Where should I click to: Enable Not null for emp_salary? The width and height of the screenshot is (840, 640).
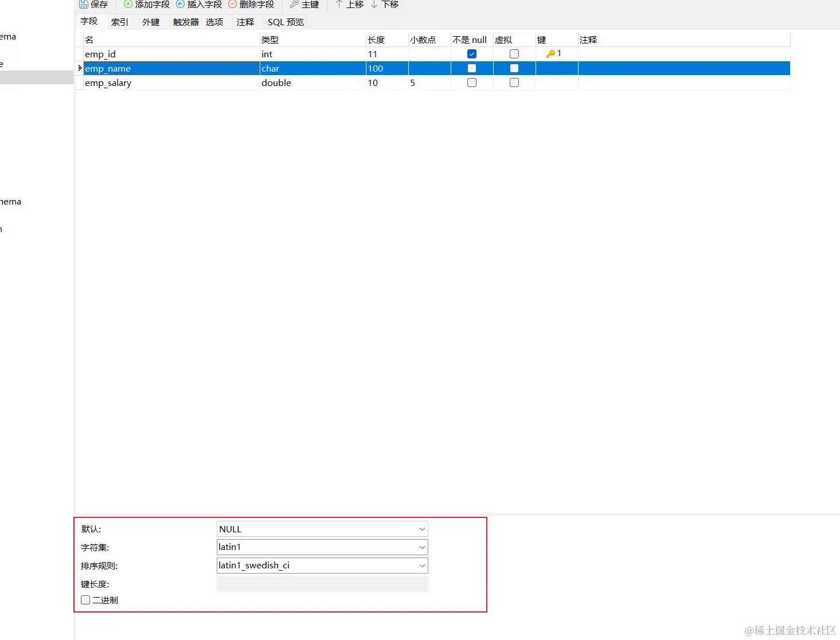(472, 83)
